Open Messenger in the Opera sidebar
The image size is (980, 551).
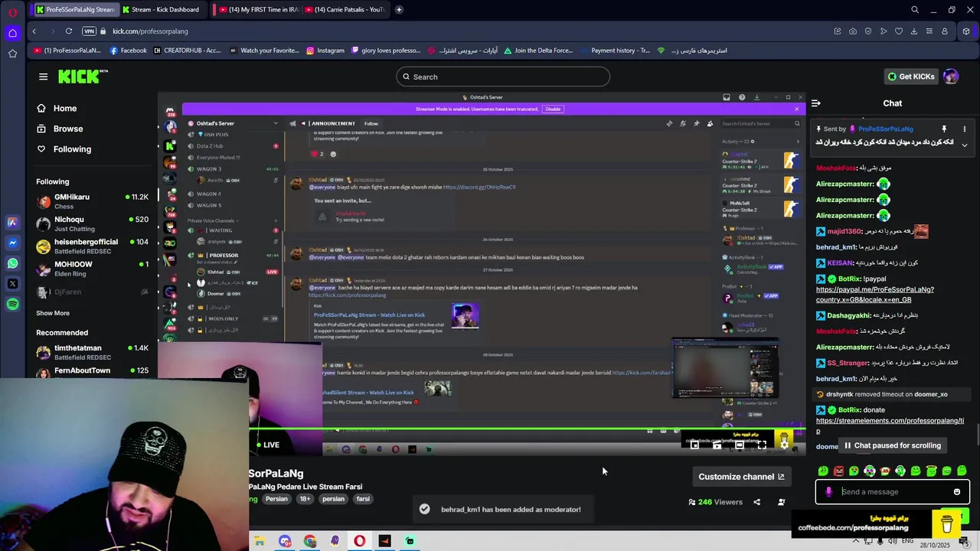12,243
